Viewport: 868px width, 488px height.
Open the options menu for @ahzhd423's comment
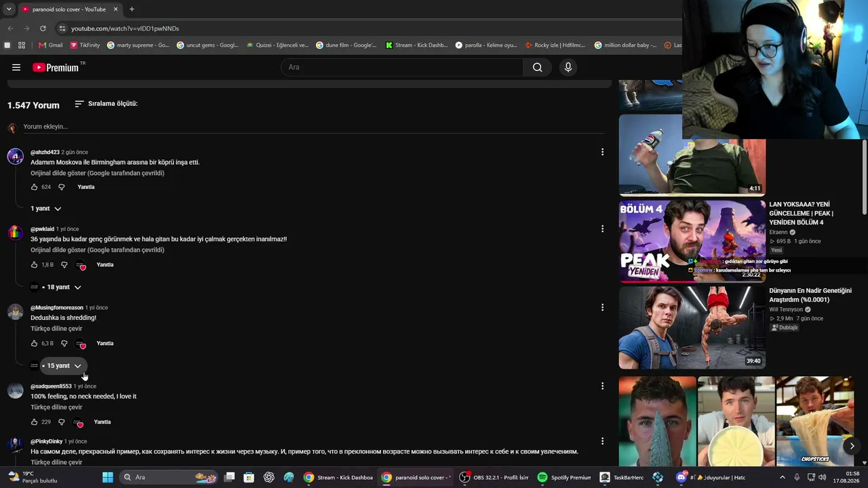pyautogui.click(x=602, y=152)
